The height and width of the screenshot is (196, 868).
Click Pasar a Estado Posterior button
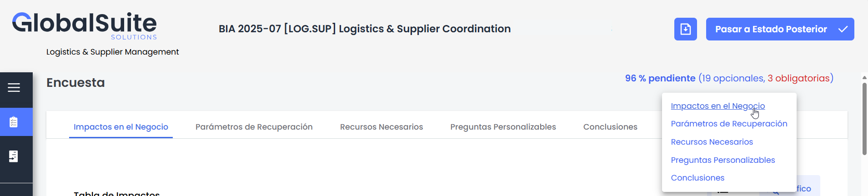pos(771,29)
